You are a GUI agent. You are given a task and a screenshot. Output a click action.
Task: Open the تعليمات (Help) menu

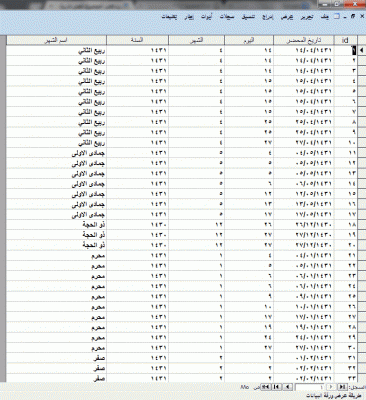(x=169, y=17)
